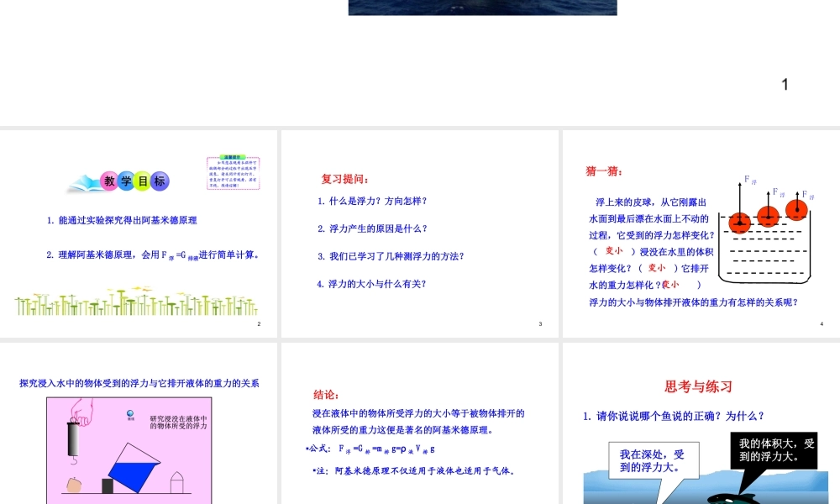Click the pink dotted tip box
840x504 pixels.
tap(233, 173)
